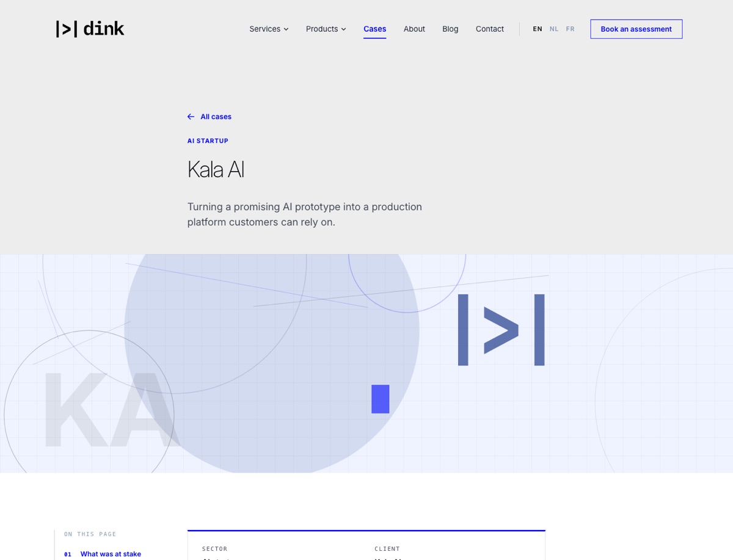Click the Kala AI hero banner image
Image resolution: width=733 pixels, height=560 pixels.
[x=366, y=363]
